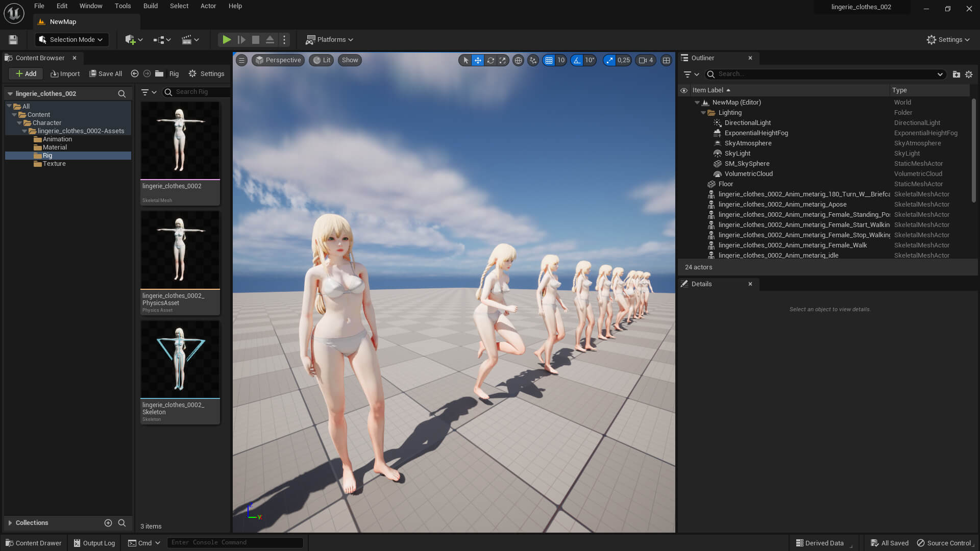Select the translate (move) gizmo tool
Screen dimensions: 980x551
pyautogui.click(x=478, y=60)
